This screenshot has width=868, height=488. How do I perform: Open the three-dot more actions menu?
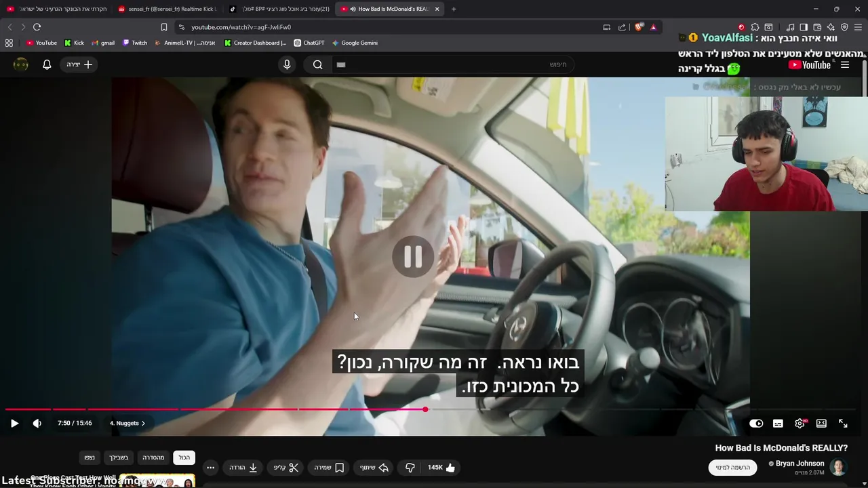click(211, 467)
